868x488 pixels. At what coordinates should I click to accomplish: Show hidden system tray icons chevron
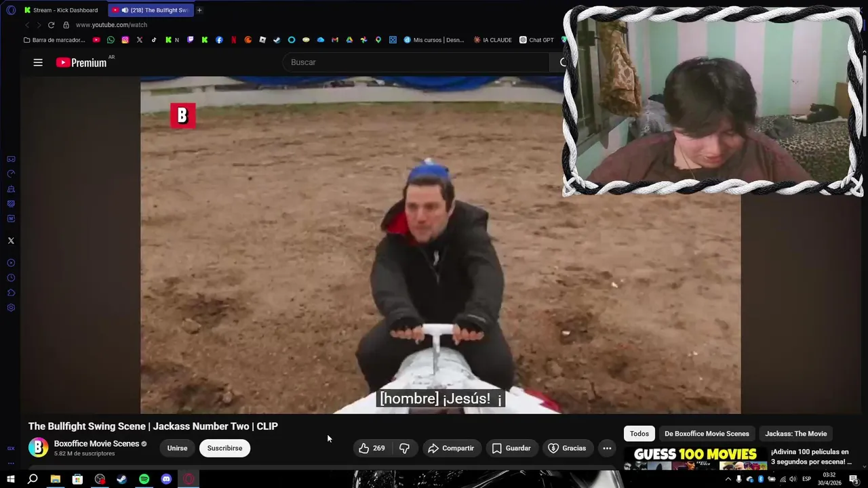pos(728,479)
